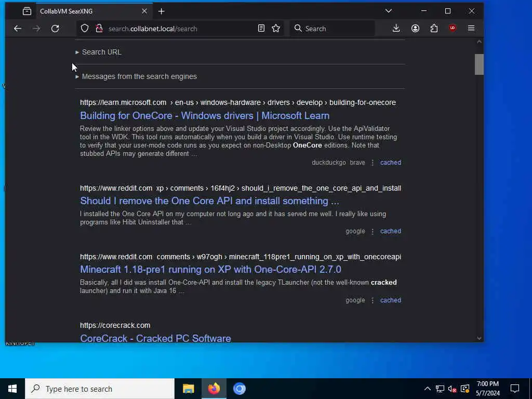
Task: Click the scrollbar down arrow
Action: tap(478, 338)
